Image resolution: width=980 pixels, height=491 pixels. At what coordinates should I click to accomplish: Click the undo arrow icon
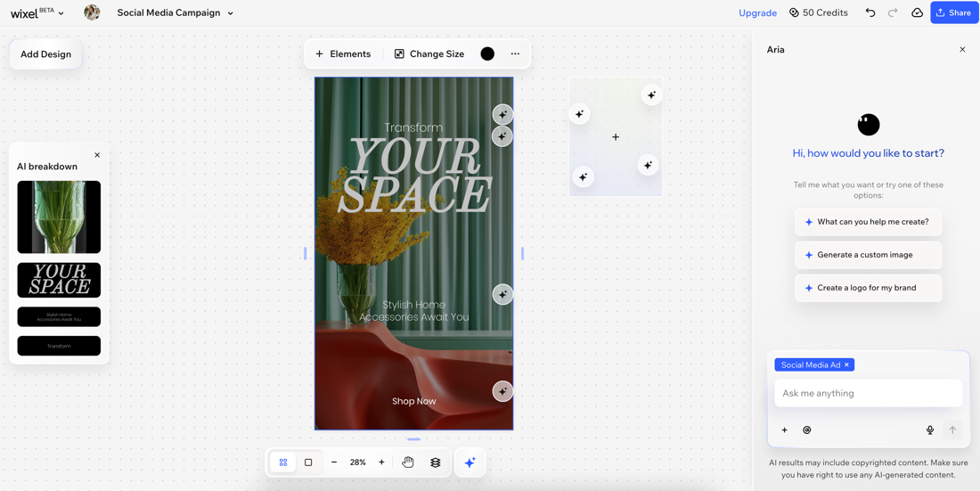click(870, 13)
